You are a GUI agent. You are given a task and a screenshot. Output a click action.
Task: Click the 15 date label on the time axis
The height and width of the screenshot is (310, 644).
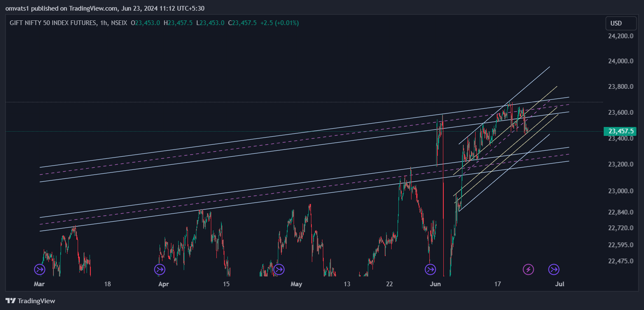(x=226, y=284)
